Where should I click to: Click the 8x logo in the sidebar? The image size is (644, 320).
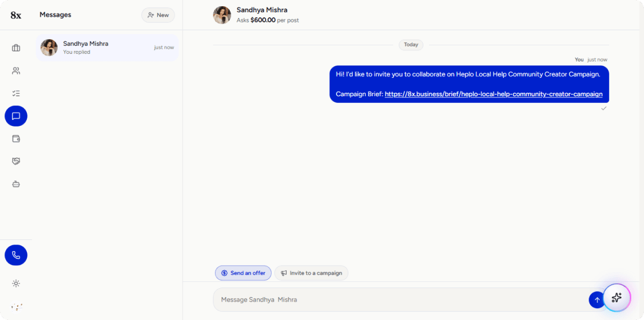point(16,15)
